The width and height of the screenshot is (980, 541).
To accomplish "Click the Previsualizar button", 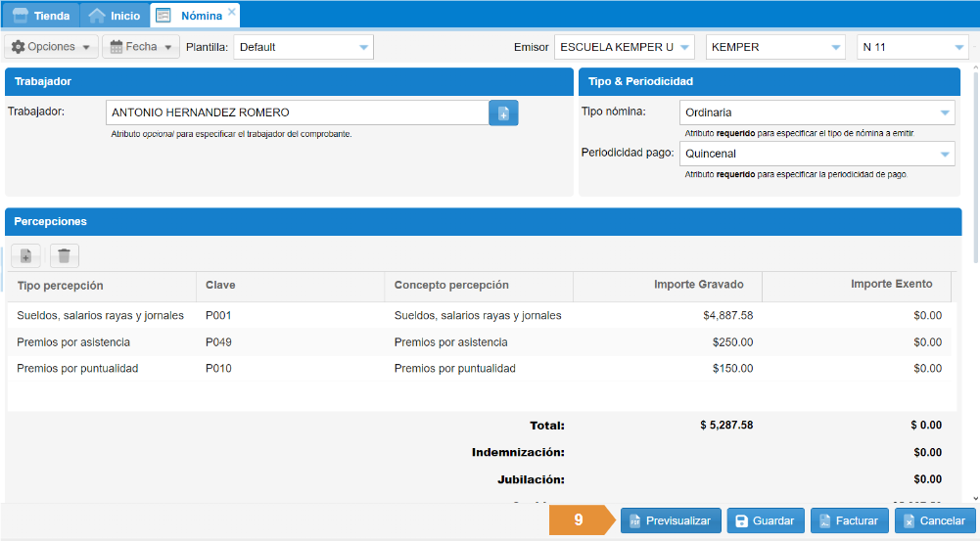I will tap(671, 520).
